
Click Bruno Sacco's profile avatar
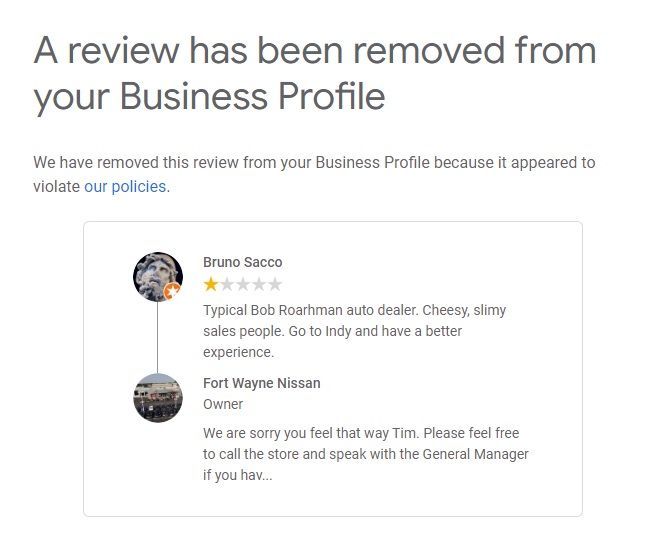pos(156,274)
